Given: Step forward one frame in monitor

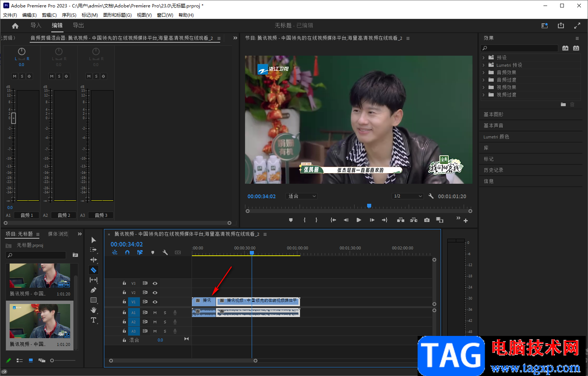Looking at the screenshot, I should tap(372, 220).
